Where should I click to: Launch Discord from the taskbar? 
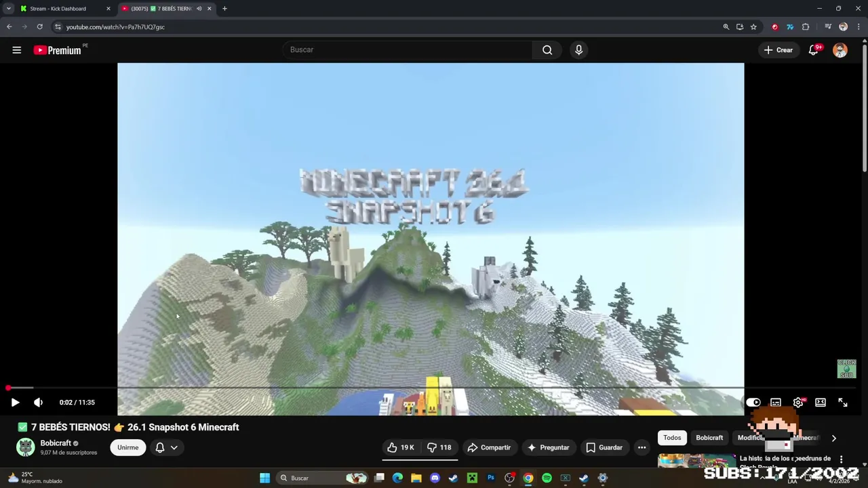pyautogui.click(x=435, y=478)
